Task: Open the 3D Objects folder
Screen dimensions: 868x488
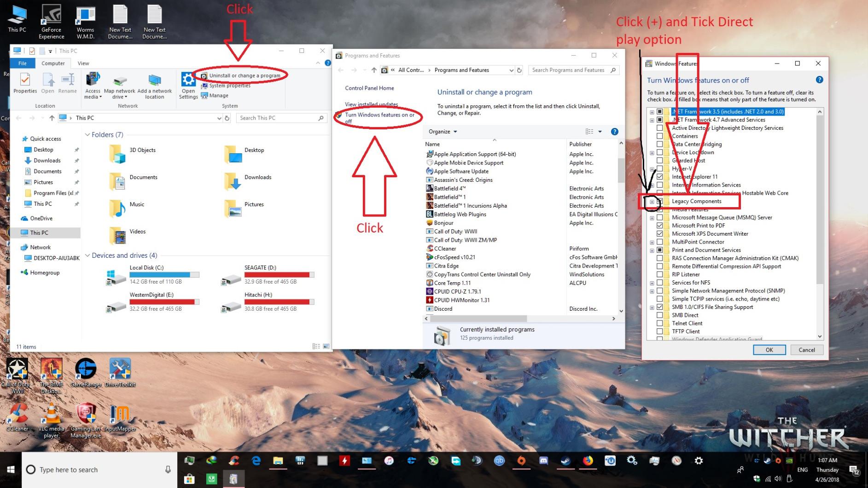Action: [117, 154]
